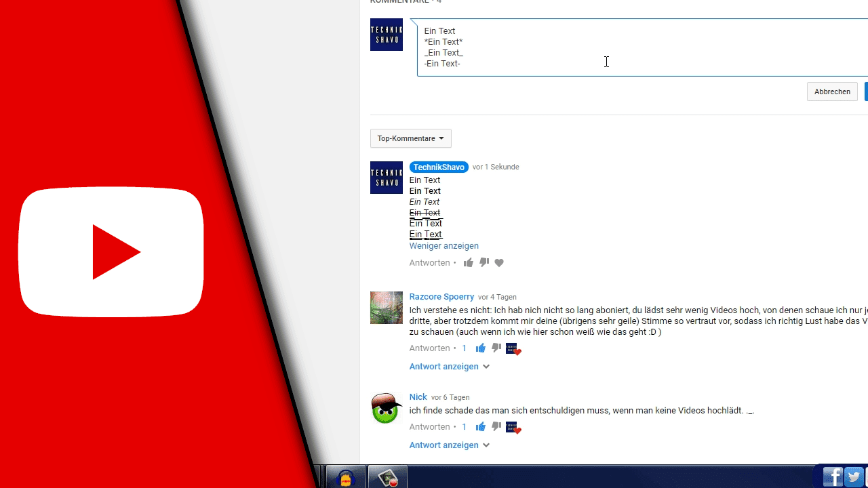Like Razcore Spoerry's comment
Screen dimensions: 868x488
tap(481, 348)
